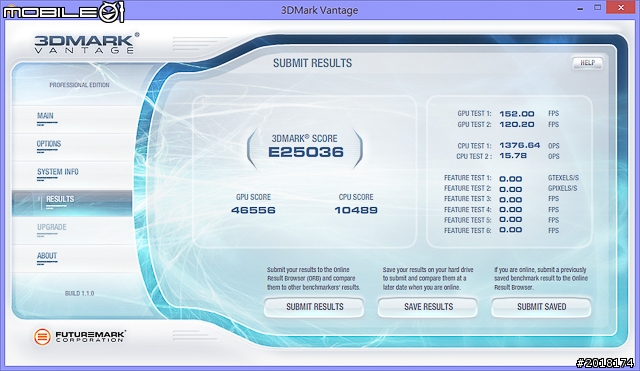640x371 pixels.
Task: Open the Main menu section
Action: tap(45, 116)
